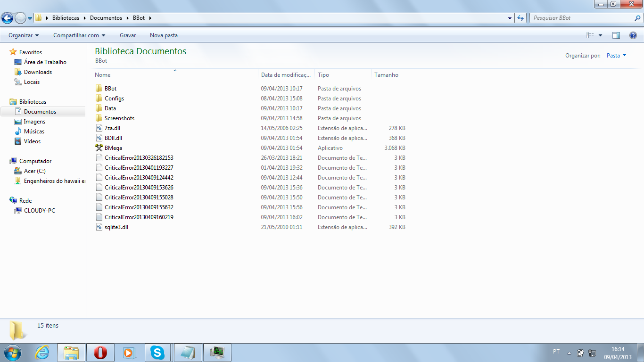Click the 7za.dll file icon
Screen dimensions: 644x362
(x=99, y=128)
